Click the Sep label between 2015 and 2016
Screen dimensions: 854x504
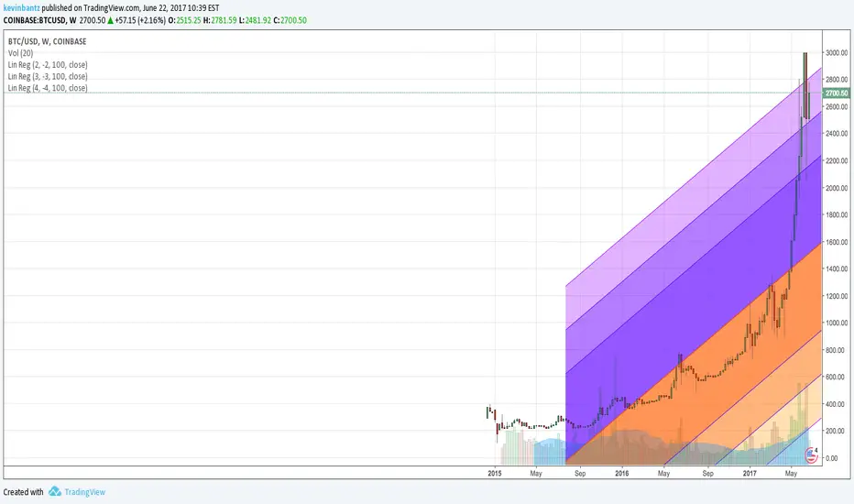pos(580,474)
